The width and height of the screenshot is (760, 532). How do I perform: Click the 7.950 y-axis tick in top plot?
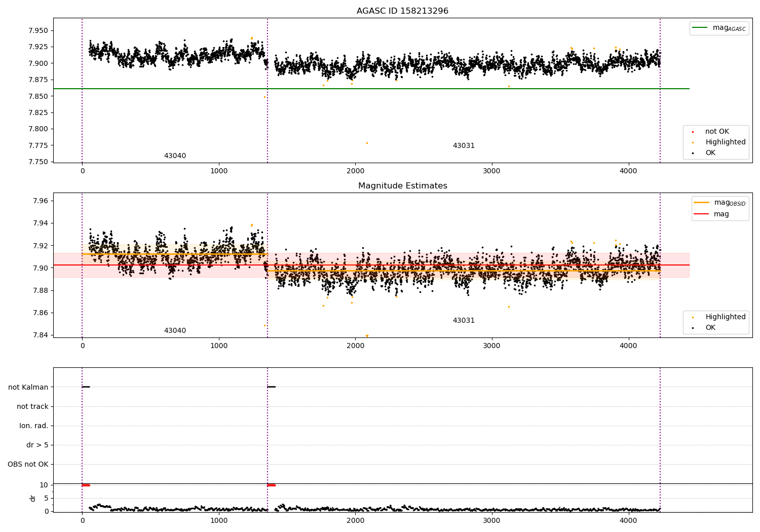(x=38, y=30)
